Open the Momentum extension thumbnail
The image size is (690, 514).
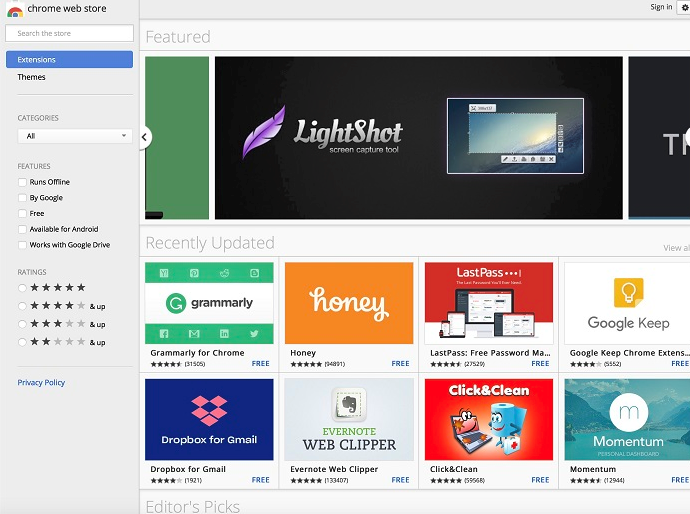(627, 419)
